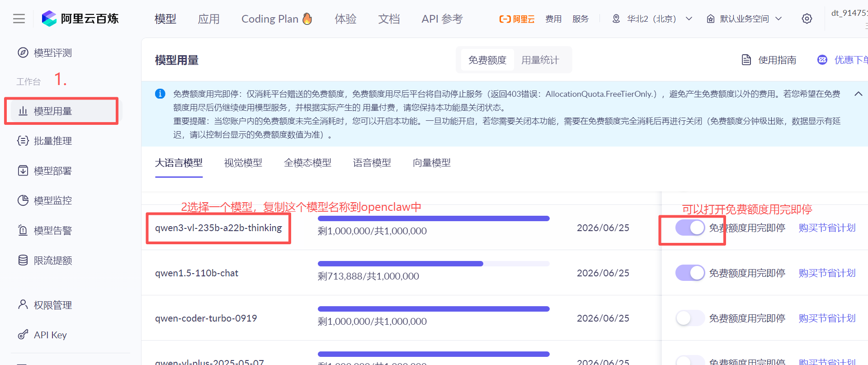This screenshot has width=868, height=365.
Task: Click the API Key key icon
Action: click(23, 335)
